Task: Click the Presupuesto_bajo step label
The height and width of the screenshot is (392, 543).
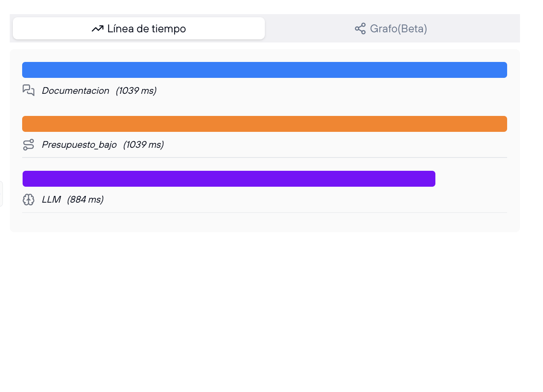Action: [x=79, y=145]
